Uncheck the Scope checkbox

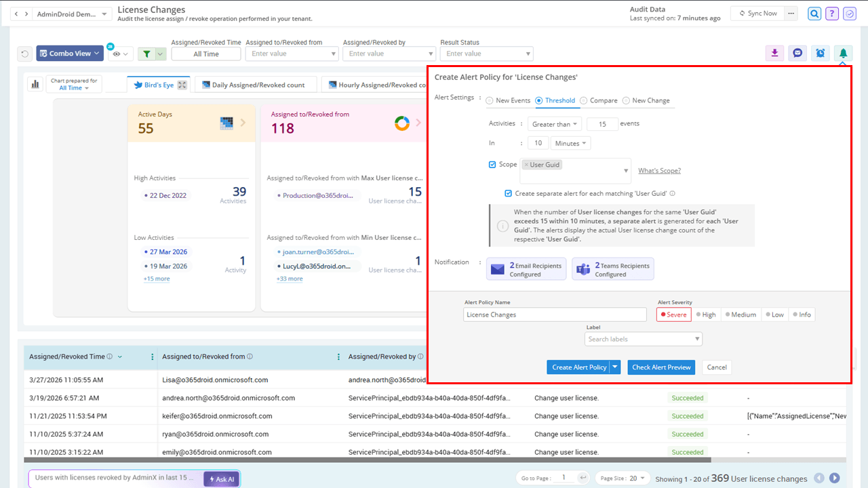tap(492, 165)
